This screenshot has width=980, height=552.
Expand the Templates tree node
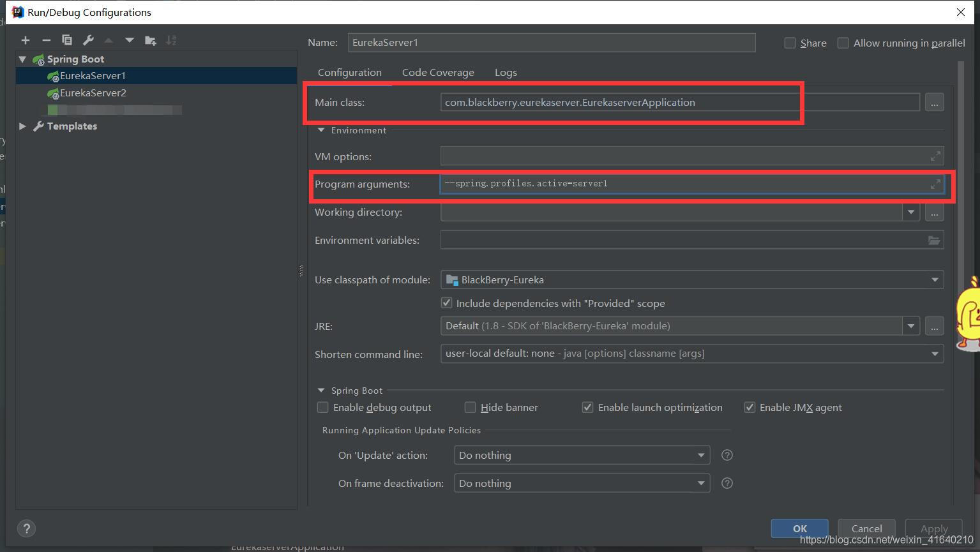tap(23, 126)
